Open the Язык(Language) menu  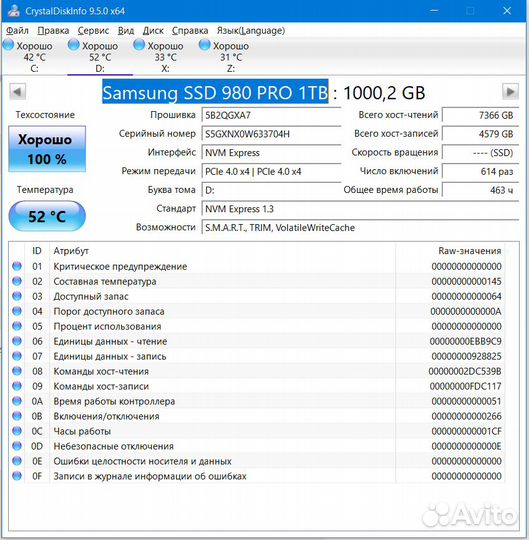coord(251,31)
